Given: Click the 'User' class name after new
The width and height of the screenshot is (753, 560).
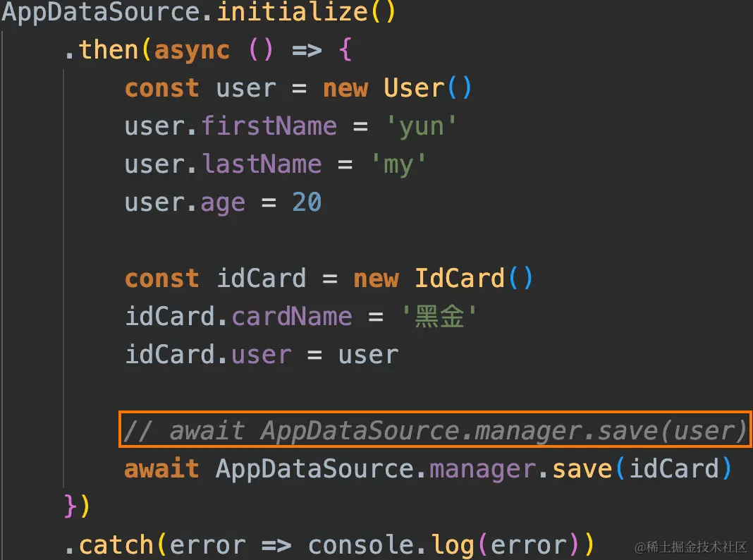Looking at the screenshot, I should pyautogui.click(x=414, y=88).
